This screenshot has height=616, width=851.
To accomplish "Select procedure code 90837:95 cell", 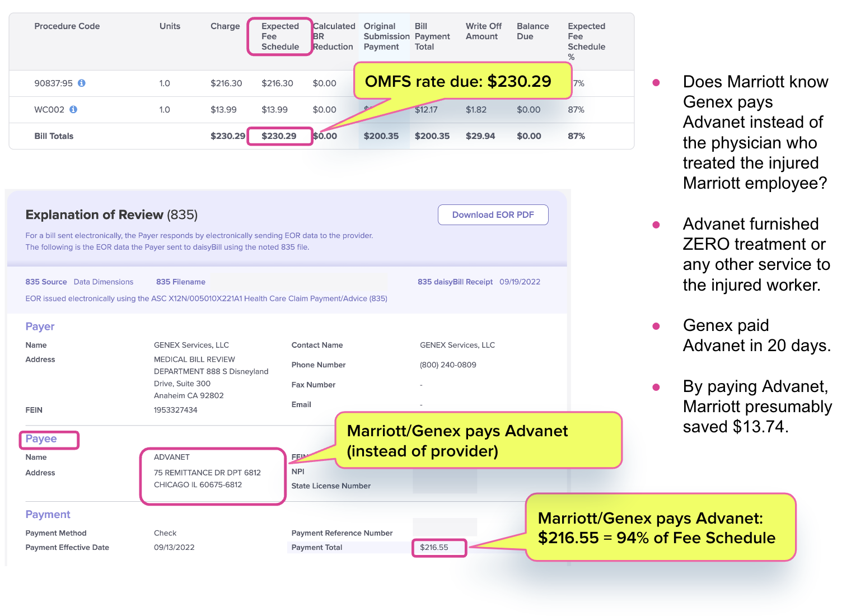I will 54,83.
